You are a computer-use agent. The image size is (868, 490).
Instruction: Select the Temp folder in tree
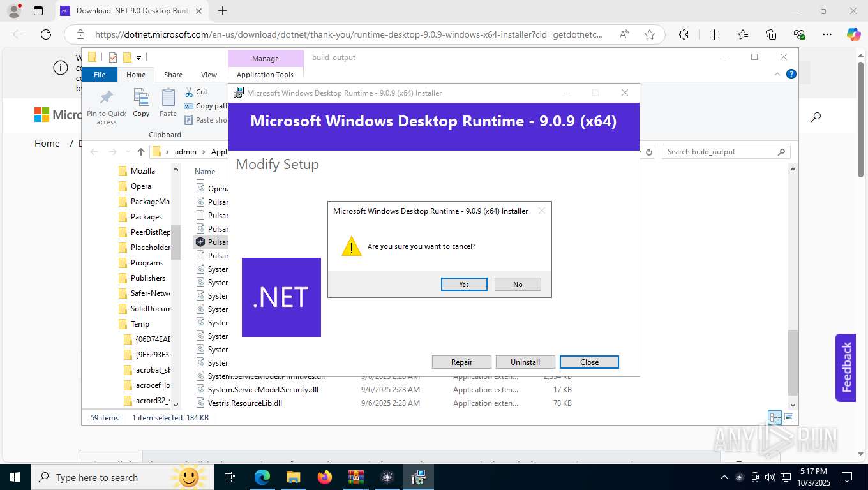coord(140,324)
